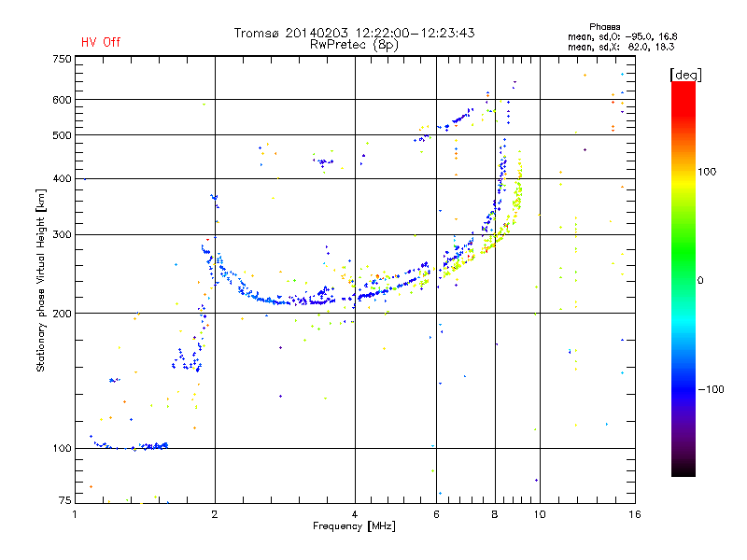Viewport: 747px width, 560px height.
Task: Click the Tromsø date and time title
Action: click(354, 33)
